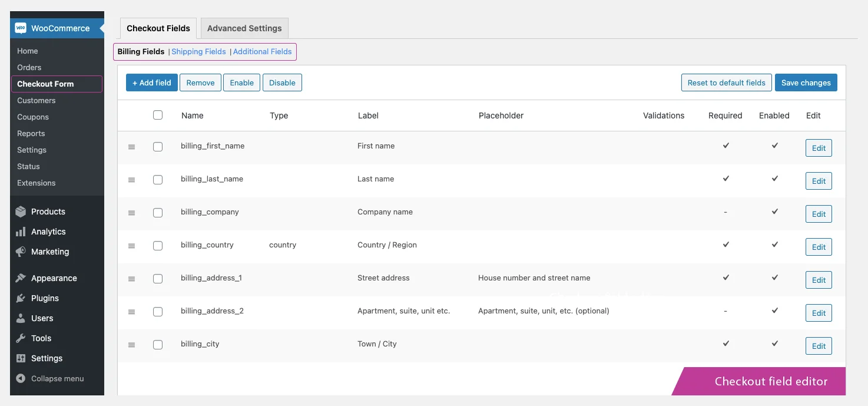Click the WooCommerce logo icon
Screen dimensions: 868x406
[21, 28]
